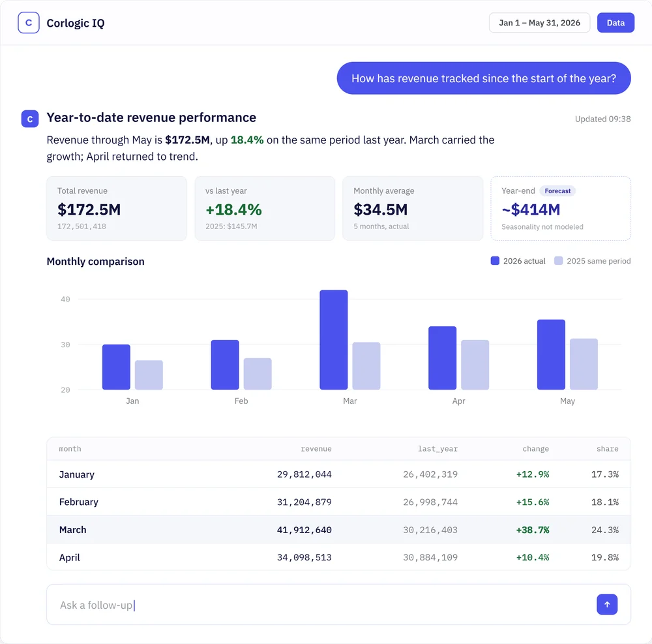Click the assistant avatar icon beside the heading
The width and height of the screenshot is (652, 644).
coord(30,119)
